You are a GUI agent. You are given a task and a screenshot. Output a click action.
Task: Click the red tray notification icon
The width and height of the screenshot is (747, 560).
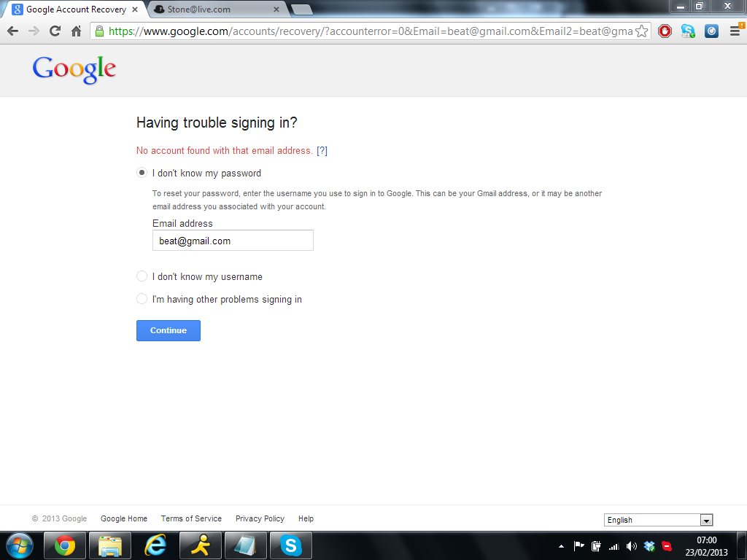click(667, 546)
